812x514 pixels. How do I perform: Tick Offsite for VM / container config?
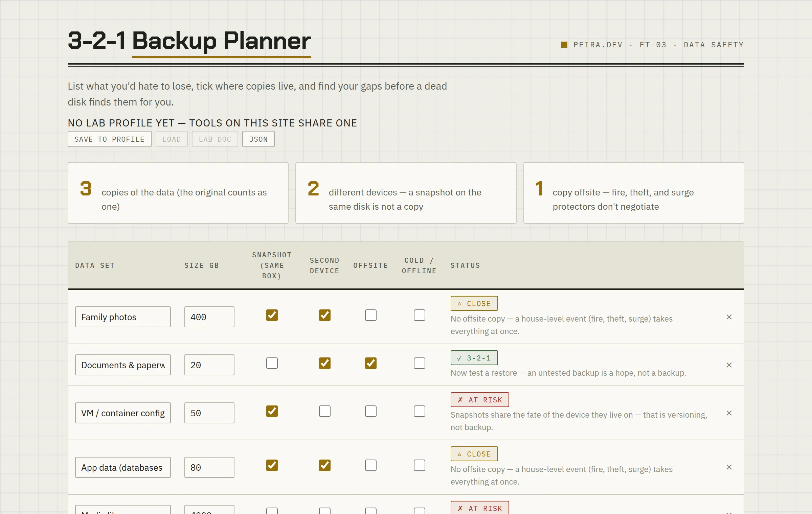pyautogui.click(x=370, y=411)
